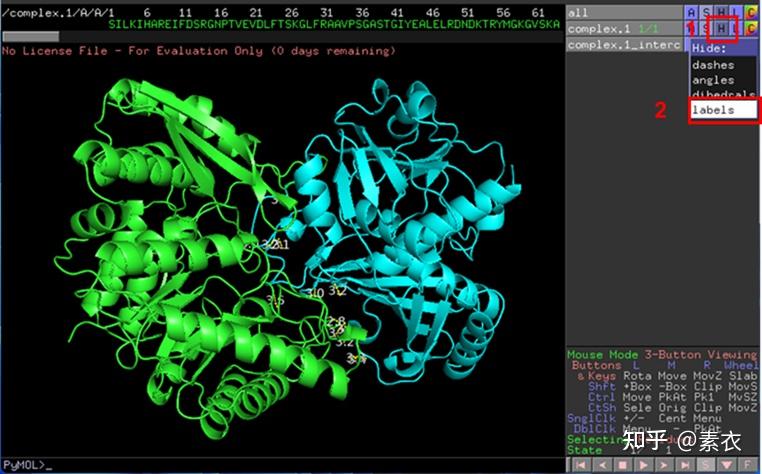
Task: Open the rock/movie options dropdown triangle
Action: click(727, 465)
